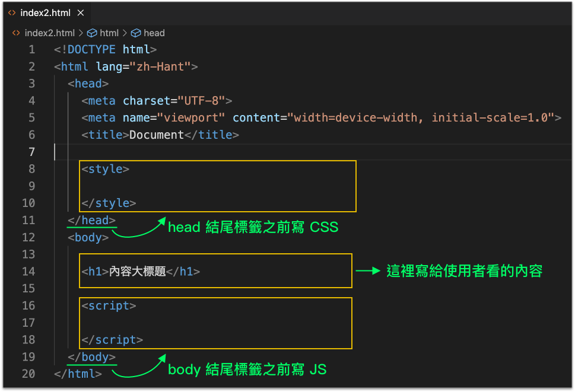Click the HTML file icon in tab
Image resolution: width=575 pixels, height=392 pixels.
coord(12,12)
